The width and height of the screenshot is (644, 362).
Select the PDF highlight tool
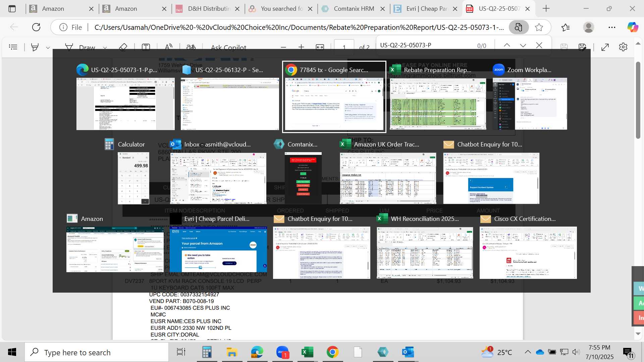click(x=35, y=47)
